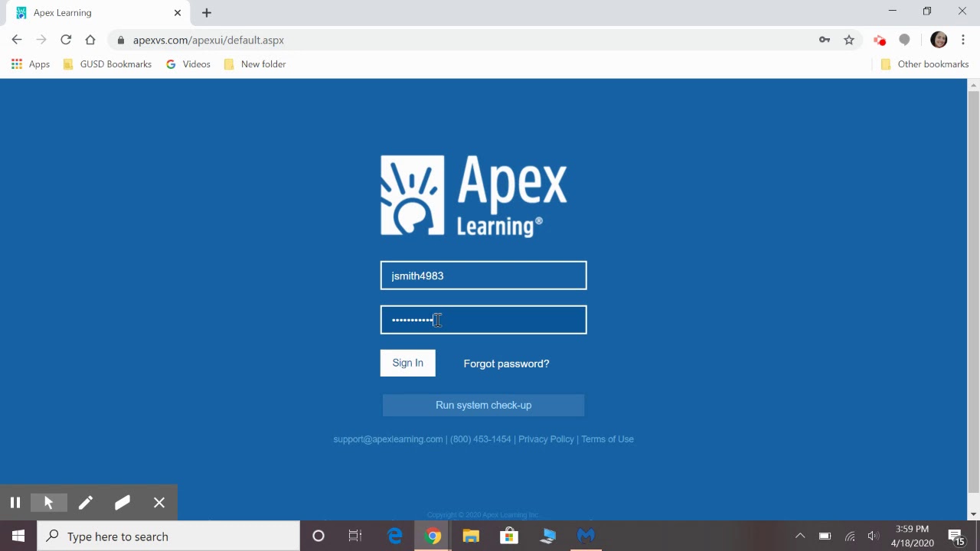Click the address bar URL
This screenshot has height=551, width=980.
tap(208, 40)
